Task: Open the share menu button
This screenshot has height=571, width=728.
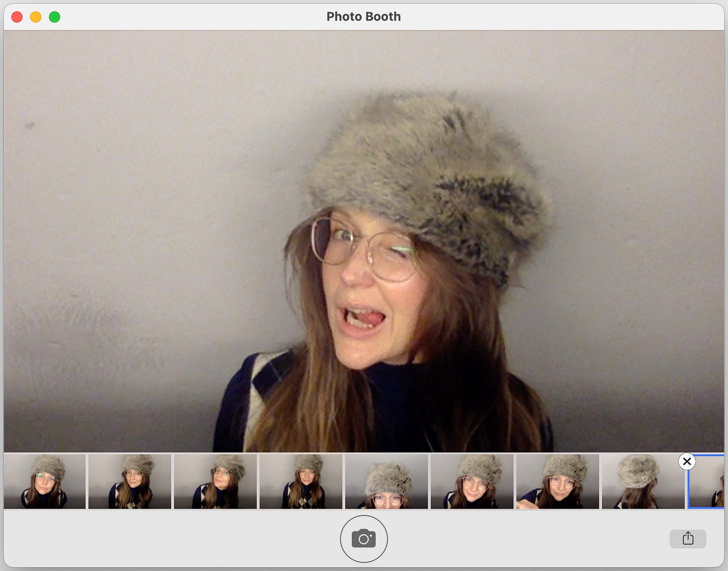Action: pos(688,538)
